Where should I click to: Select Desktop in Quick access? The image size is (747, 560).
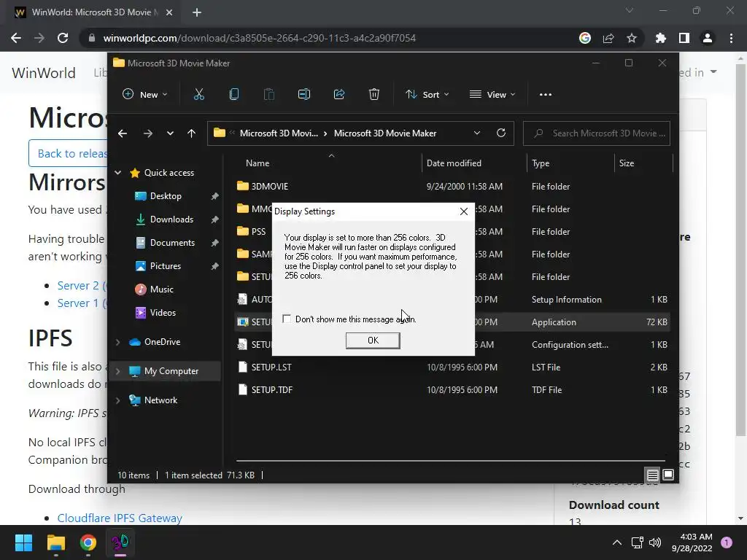166,195
